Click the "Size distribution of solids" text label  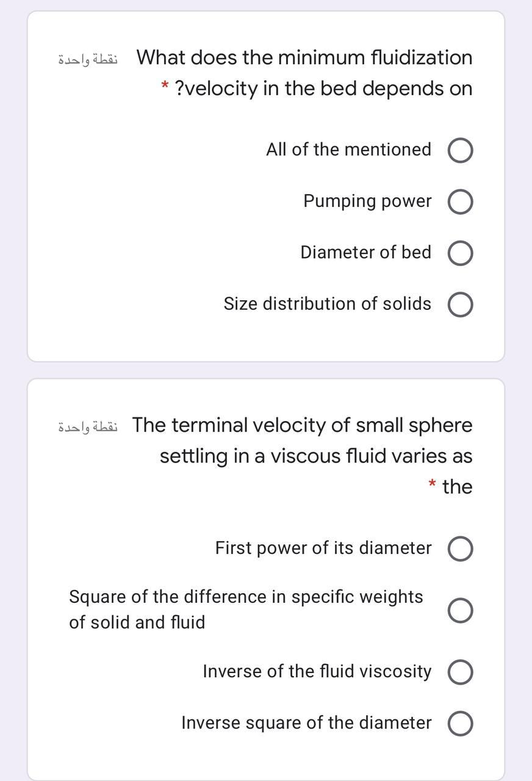(x=326, y=304)
